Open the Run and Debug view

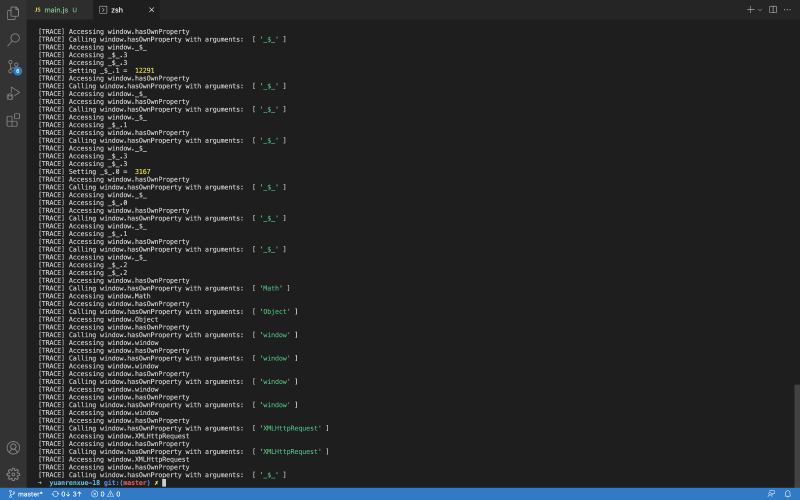click(x=13, y=93)
